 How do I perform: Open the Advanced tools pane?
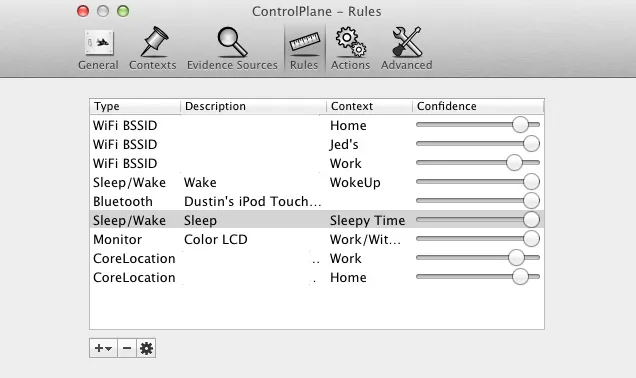pos(407,49)
